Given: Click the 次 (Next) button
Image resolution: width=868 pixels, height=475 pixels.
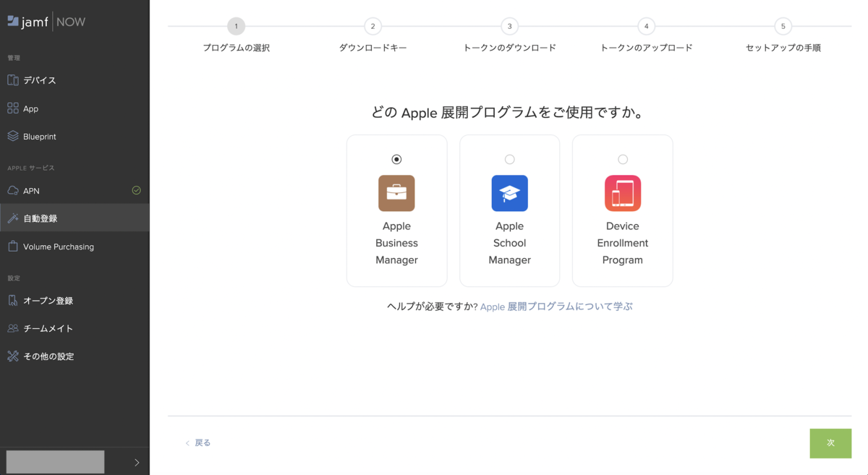Looking at the screenshot, I should click(x=830, y=443).
